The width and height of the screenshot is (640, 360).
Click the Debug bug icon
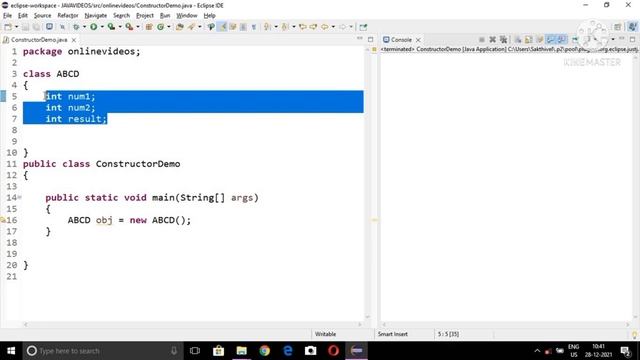[76, 27]
